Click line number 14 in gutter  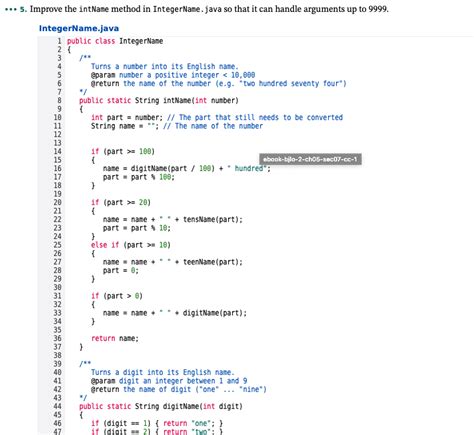(57, 151)
